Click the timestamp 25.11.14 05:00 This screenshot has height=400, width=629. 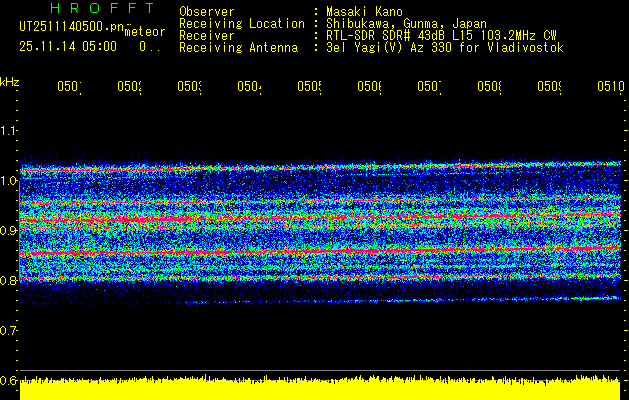[68, 47]
